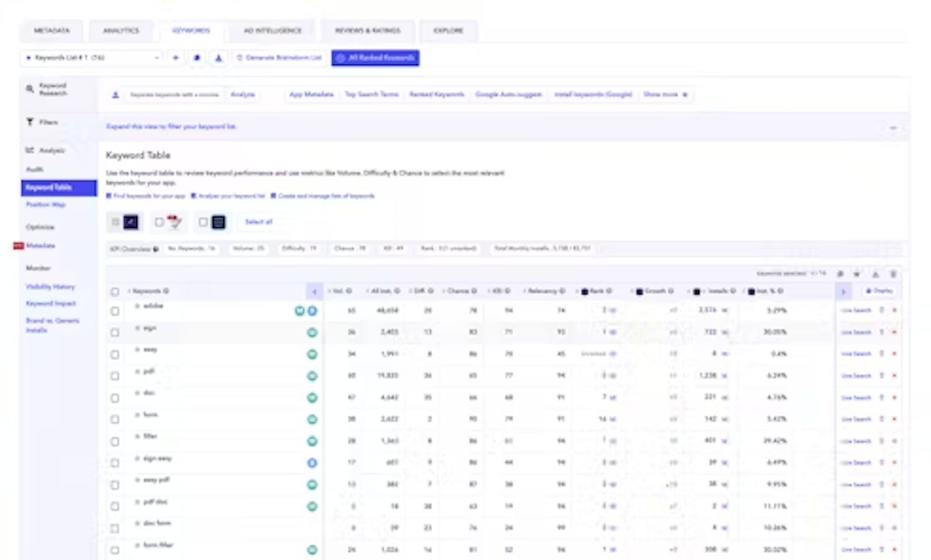Click the Filters funnel icon in the sidebar
Image resolution: width=931 pixels, height=560 pixels.
[x=30, y=122]
